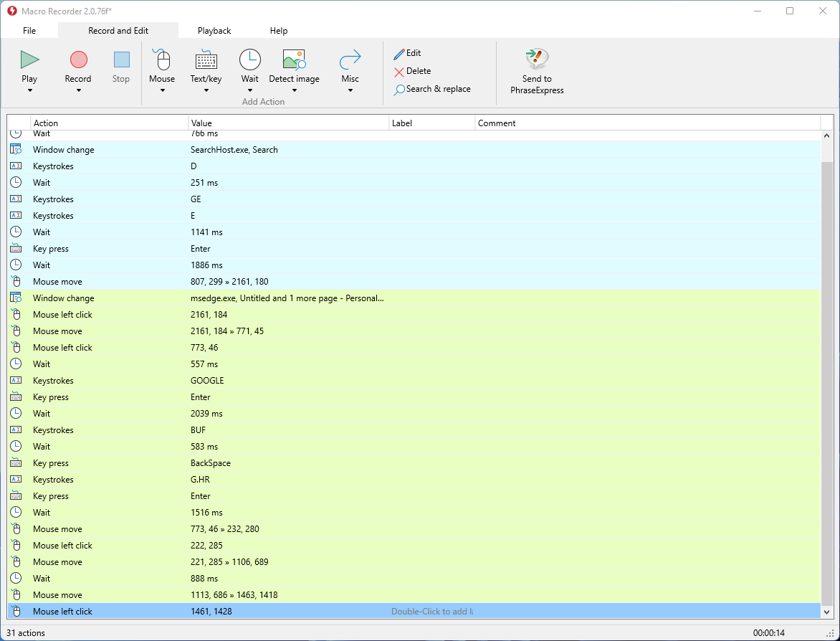This screenshot has width=840, height=641.
Task: Click the Label column header
Action: pos(431,123)
